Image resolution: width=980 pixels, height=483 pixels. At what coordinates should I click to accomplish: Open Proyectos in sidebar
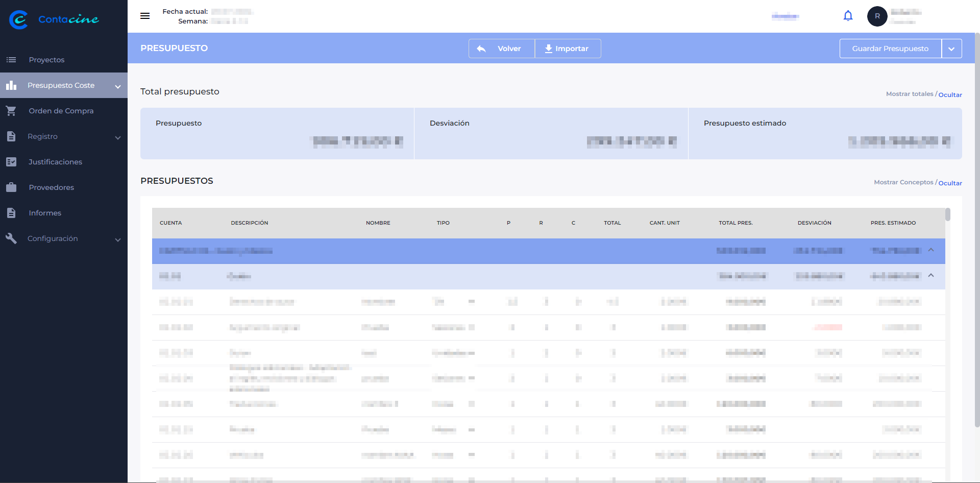(x=46, y=60)
